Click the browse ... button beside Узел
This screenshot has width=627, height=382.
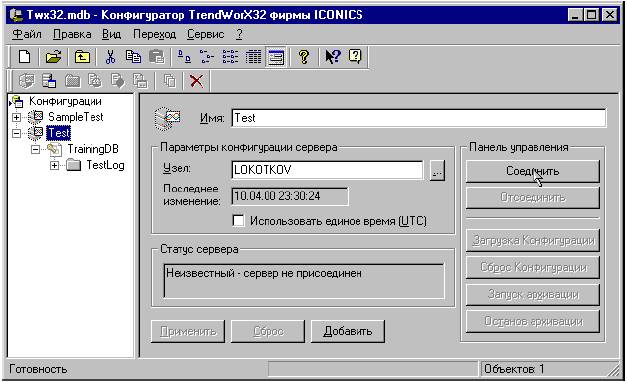[x=437, y=170]
